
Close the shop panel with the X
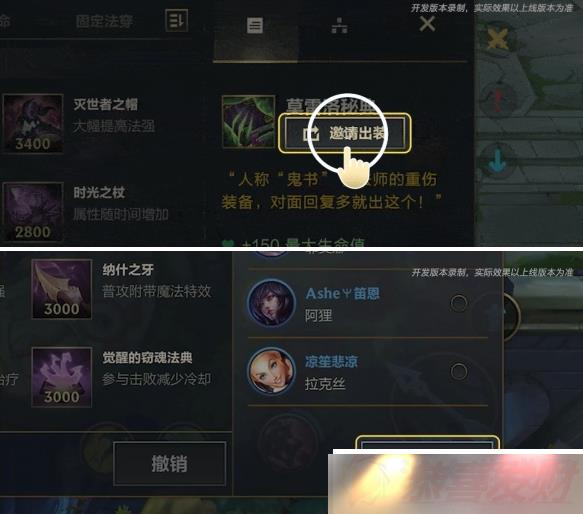(427, 24)
